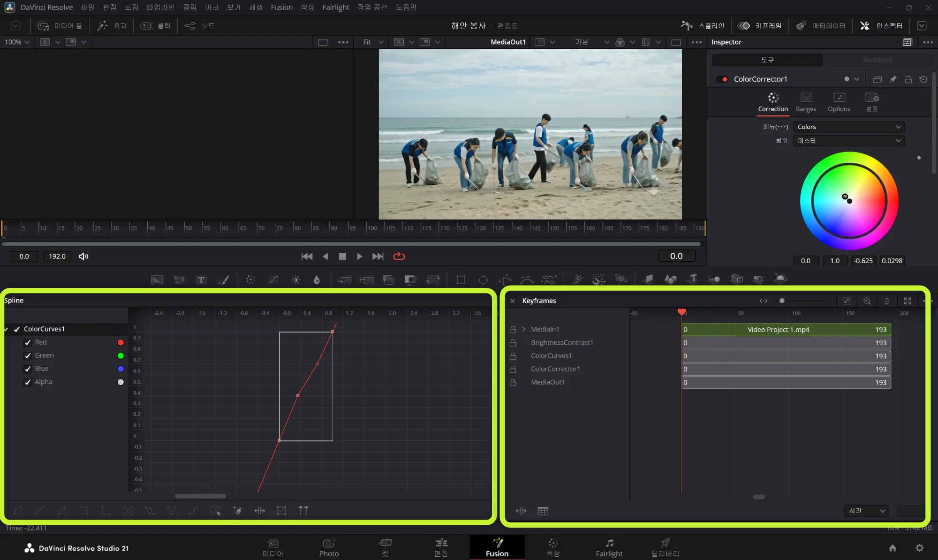Reset ColorCorrector1 with the reset icon

(x=923, y=79)
